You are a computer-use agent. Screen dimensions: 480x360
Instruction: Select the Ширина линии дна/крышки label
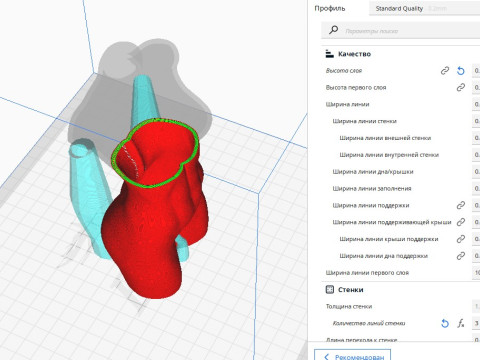pos(373,172)
